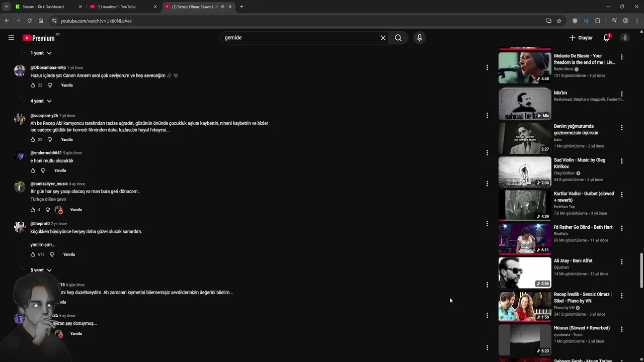
Task: Click the address bar URL
Action: click(x=96, y=21)
